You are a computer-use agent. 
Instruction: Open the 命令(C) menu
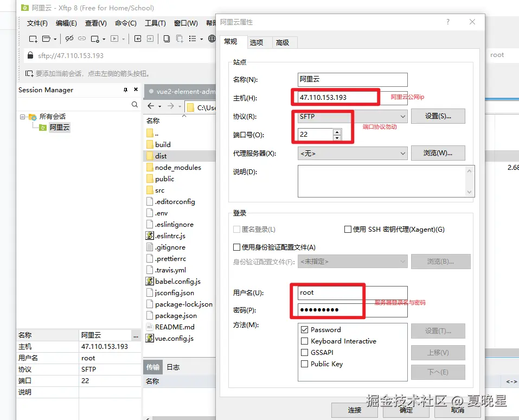point(125,23)
